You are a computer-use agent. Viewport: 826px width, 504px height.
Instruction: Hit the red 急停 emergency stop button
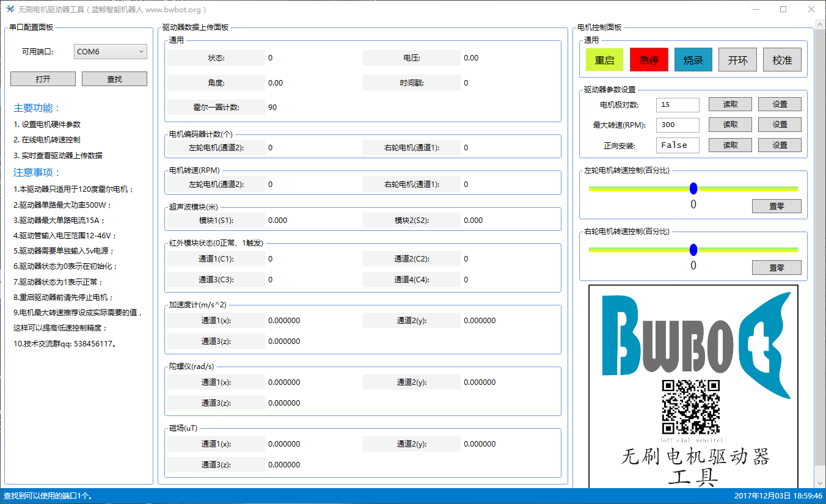tap(649, 60)
